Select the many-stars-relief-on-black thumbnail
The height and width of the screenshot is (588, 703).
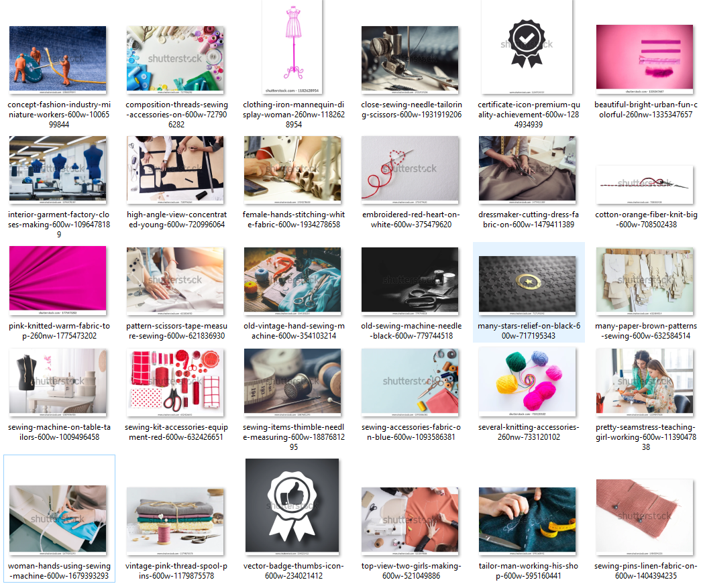pos(527,285)
